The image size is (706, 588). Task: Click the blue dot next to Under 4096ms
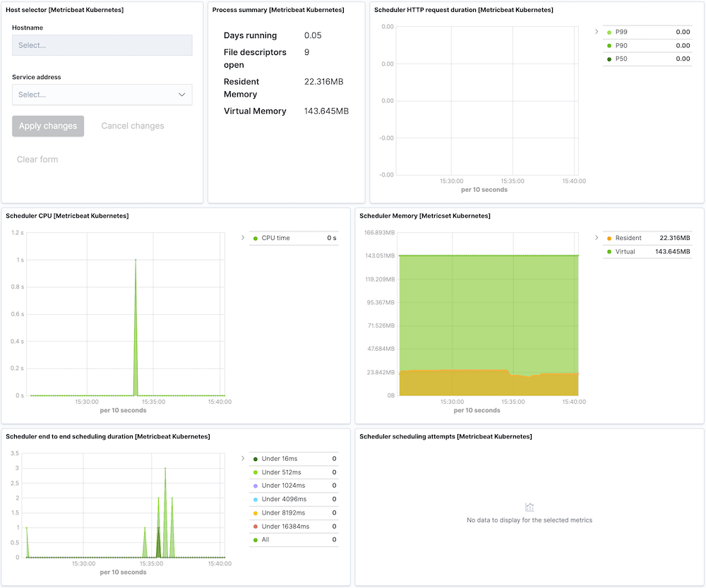254,499
